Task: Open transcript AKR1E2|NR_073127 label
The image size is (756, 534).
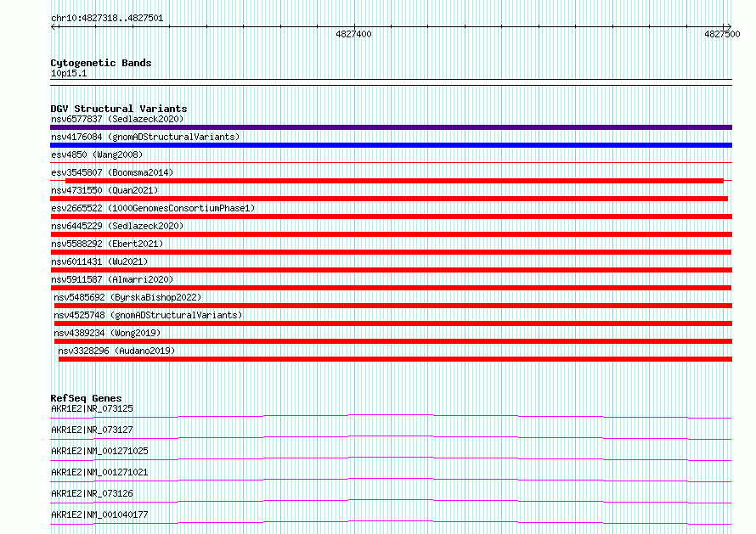Action: click(92, 430)
